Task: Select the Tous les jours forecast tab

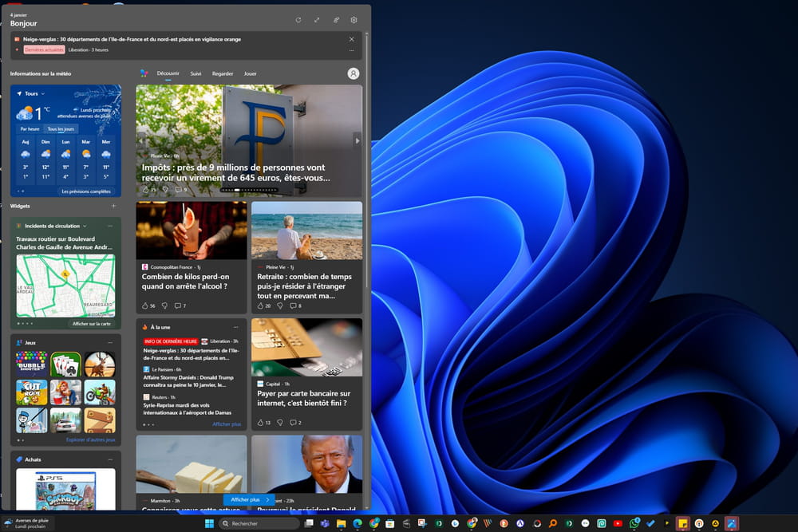Action: tap(61, 129)
